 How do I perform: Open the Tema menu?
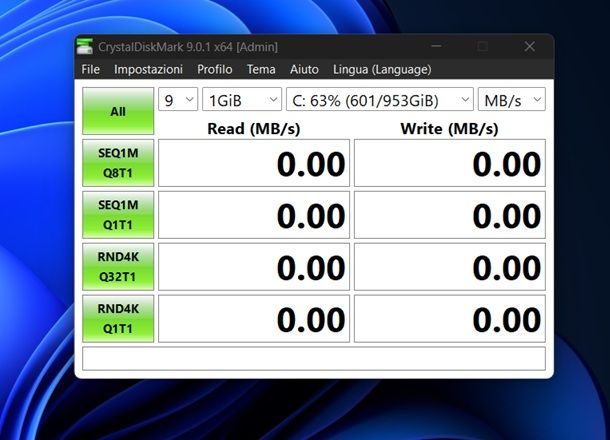pyautogui.click(x=261, y=69)
